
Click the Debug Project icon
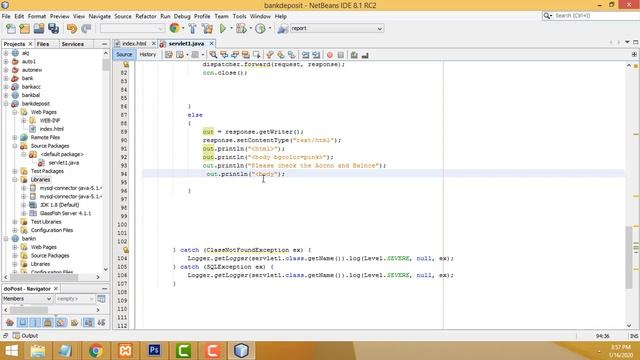(x=241, y=29)
